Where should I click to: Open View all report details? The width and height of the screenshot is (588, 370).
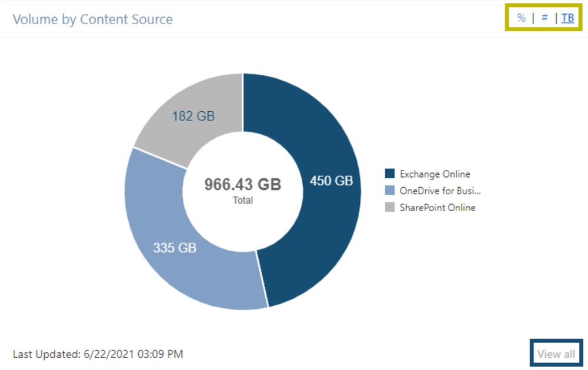[x=555, y=354]
